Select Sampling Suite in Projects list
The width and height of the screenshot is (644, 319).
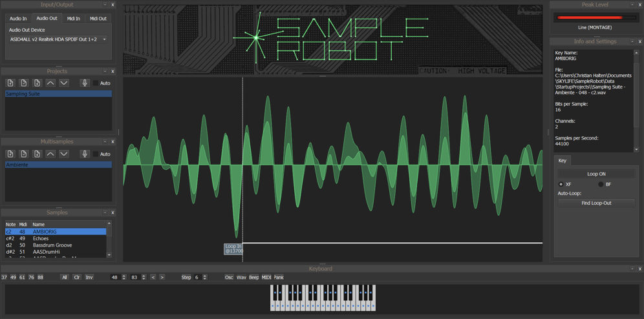click(x=58, y=94)
